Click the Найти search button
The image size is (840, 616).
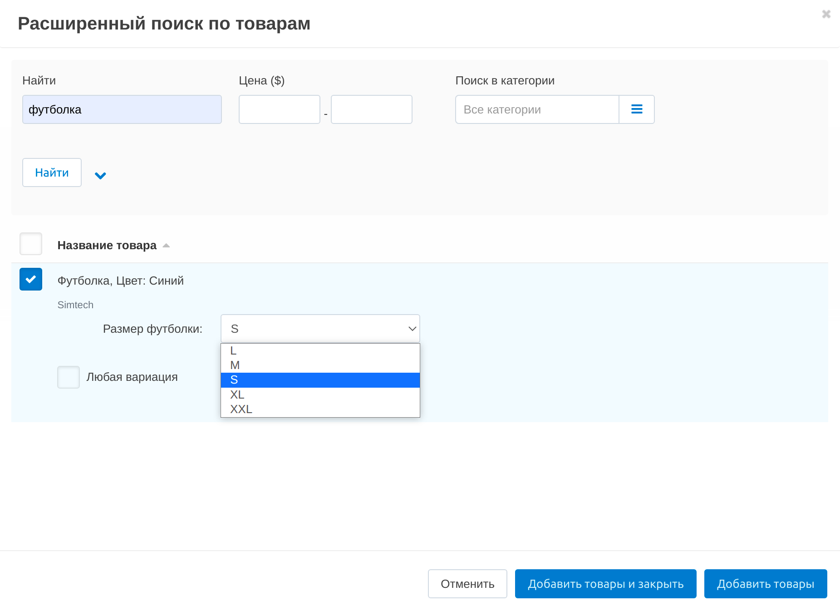(x=52, y=172)
